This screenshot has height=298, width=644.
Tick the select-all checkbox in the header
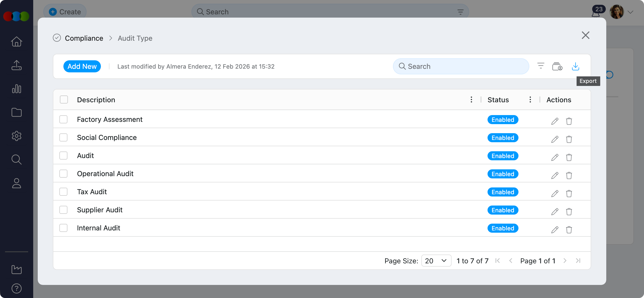[64, 100]
